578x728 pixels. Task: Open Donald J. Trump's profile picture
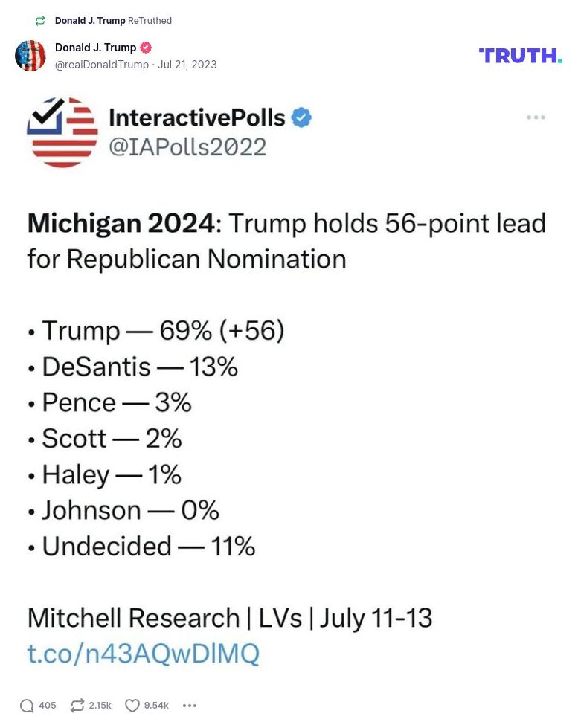[x=30, y=57]
